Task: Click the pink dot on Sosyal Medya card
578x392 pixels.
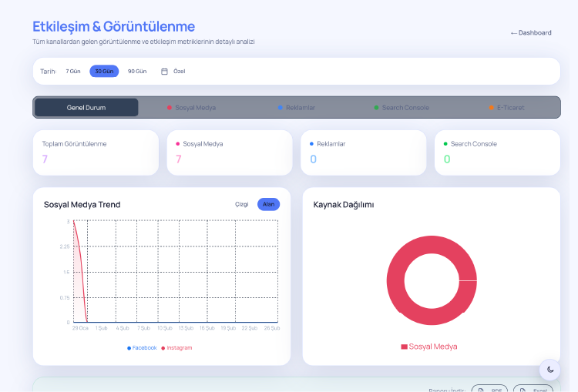Action: click(177, 144)
